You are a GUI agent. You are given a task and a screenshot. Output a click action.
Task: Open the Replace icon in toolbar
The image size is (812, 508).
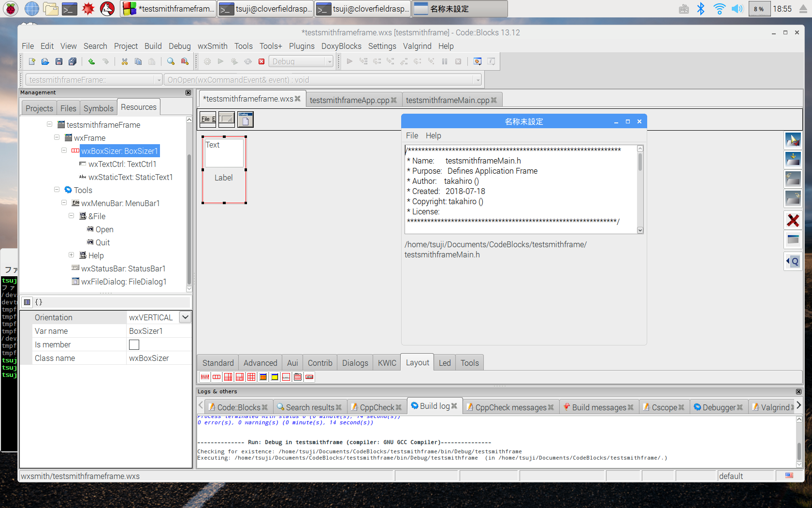185,61
